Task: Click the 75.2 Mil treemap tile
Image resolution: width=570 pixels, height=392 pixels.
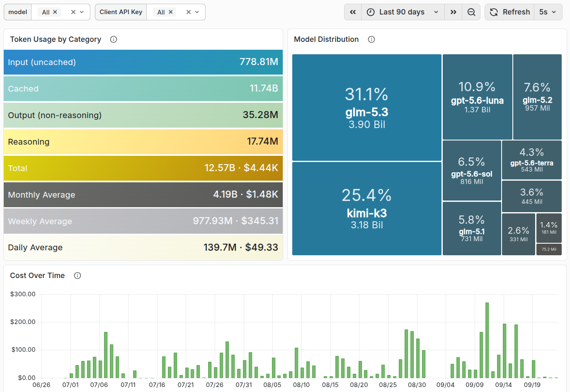Action: (x=549, y=249)
